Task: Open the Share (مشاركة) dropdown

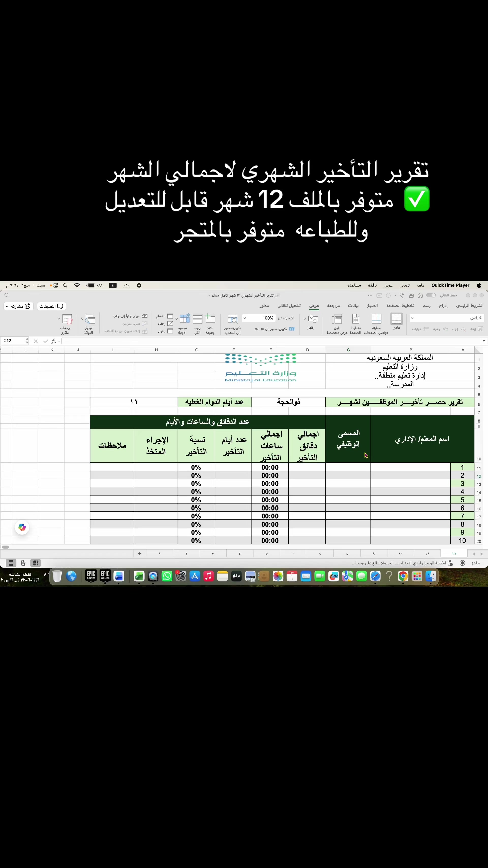Action: [x=18, y=306]
